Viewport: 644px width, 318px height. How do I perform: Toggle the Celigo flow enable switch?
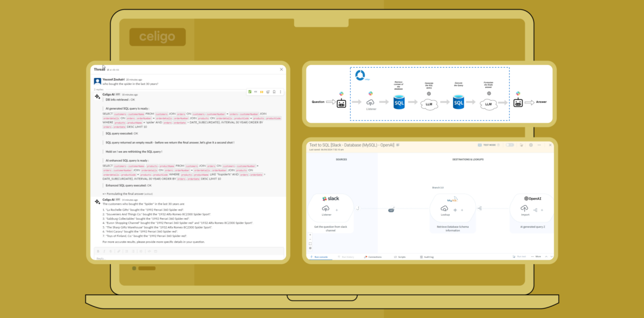pos(510,145)
